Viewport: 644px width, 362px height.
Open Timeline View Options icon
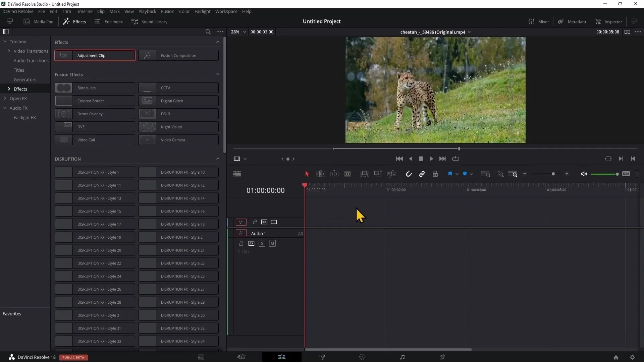237,174
